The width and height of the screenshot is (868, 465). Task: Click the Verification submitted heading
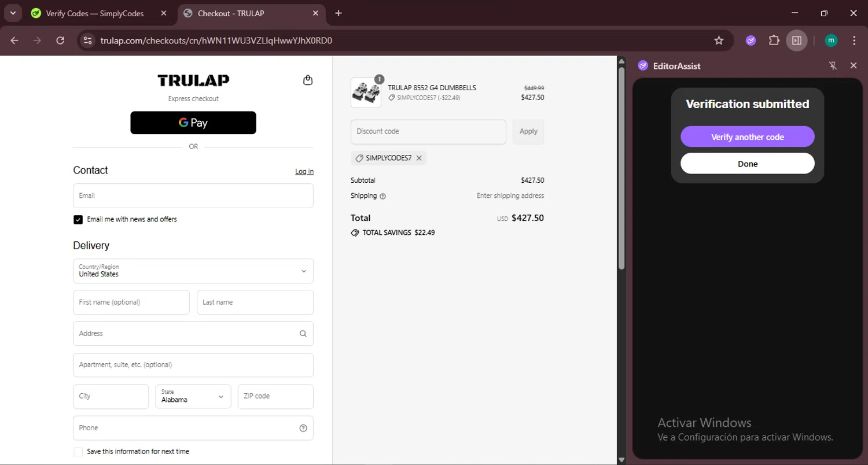point(748,104)
